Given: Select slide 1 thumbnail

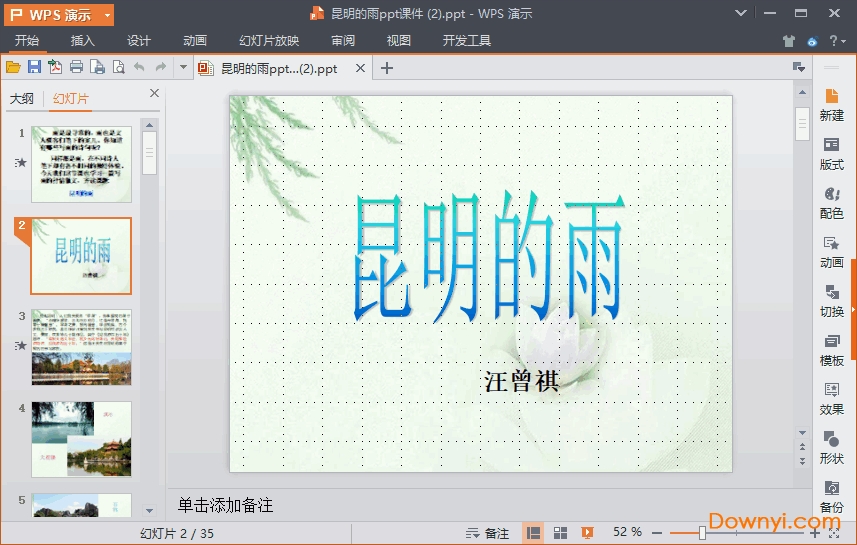Looking at the screenshot, I should pos(81,164).
